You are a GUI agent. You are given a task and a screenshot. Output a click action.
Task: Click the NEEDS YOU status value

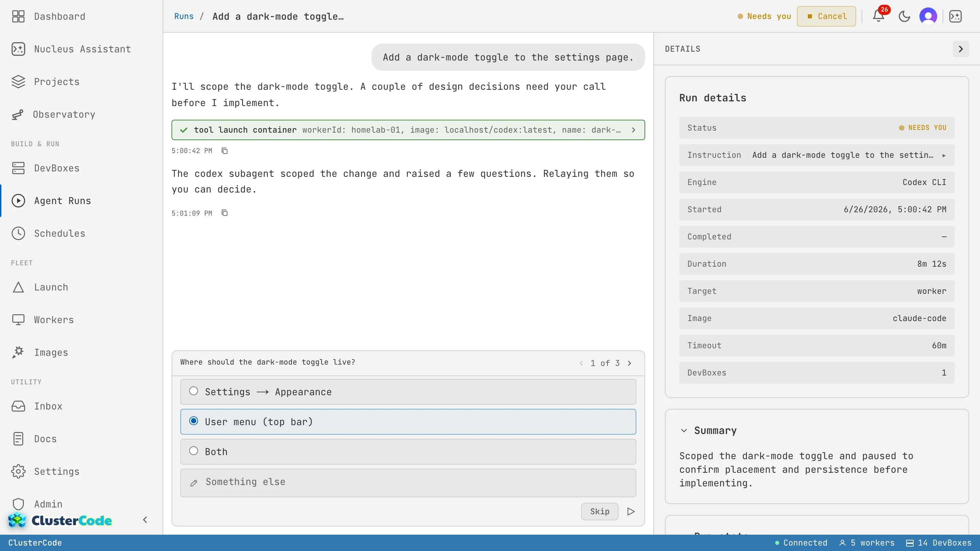click(x=922, y=128)
